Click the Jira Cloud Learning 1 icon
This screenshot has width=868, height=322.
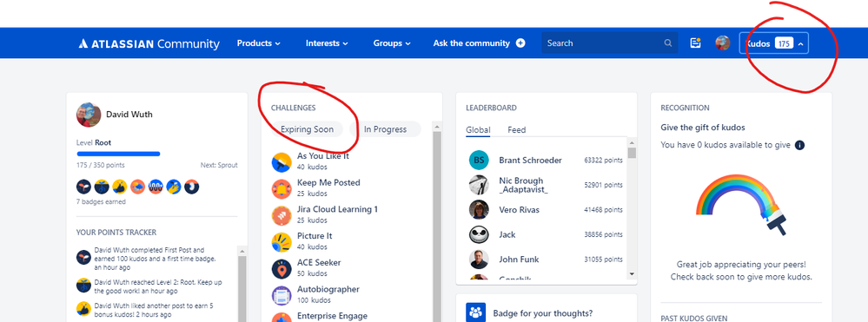[x=282, y=215]
